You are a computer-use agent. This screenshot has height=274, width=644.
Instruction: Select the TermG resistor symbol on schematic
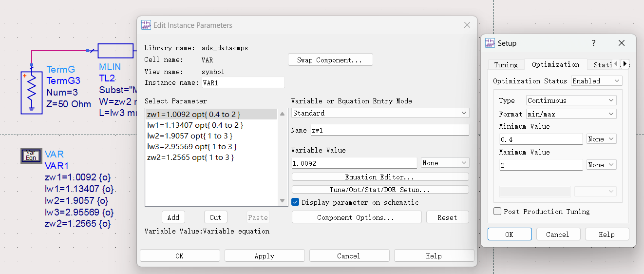(x=32, y=93)
